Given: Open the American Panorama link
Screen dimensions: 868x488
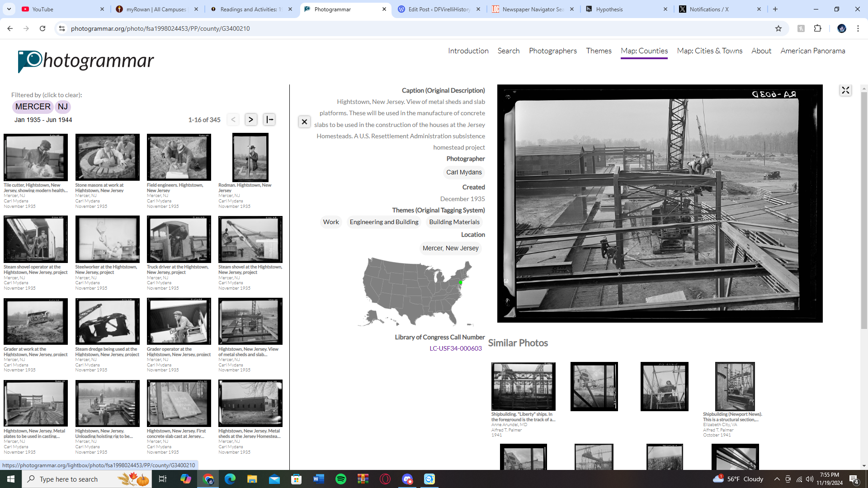Looking at the screenshot, I should pyautogui.click(x=812, y=51).
